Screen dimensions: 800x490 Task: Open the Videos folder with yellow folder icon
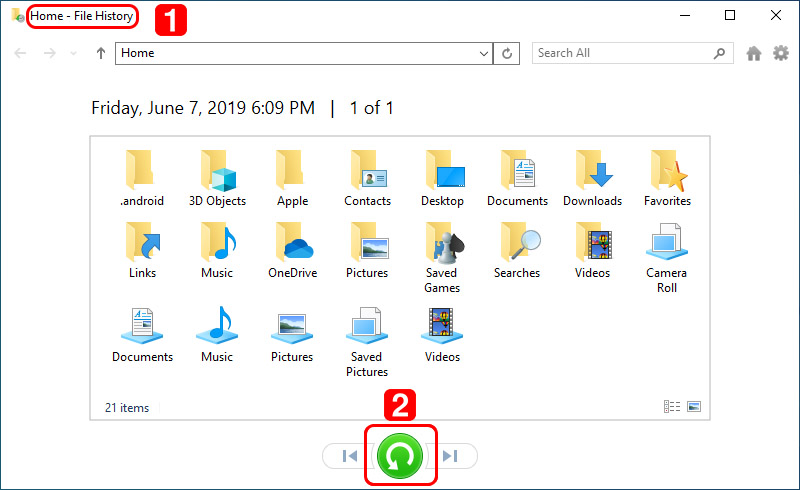pos(592,250)
